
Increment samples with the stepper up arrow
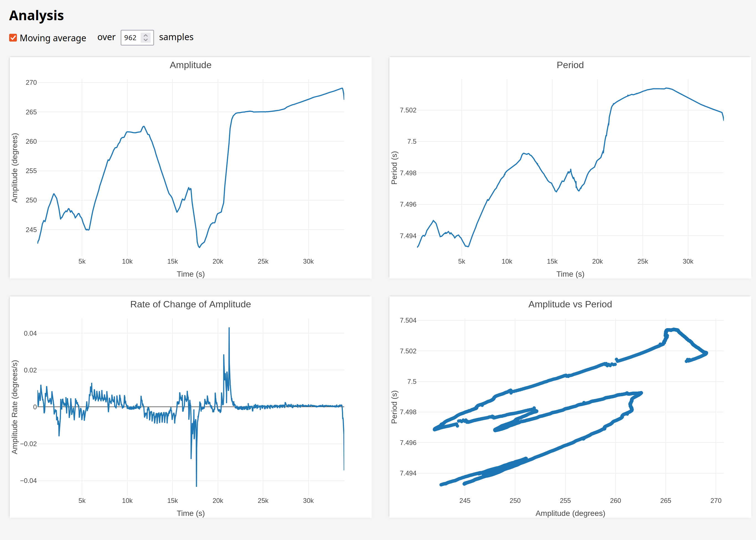pos(146,35)
